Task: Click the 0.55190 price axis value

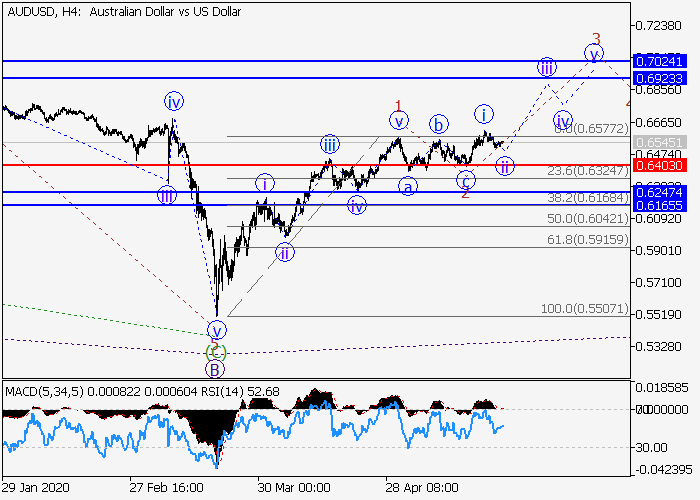Action: pos(658,314)
